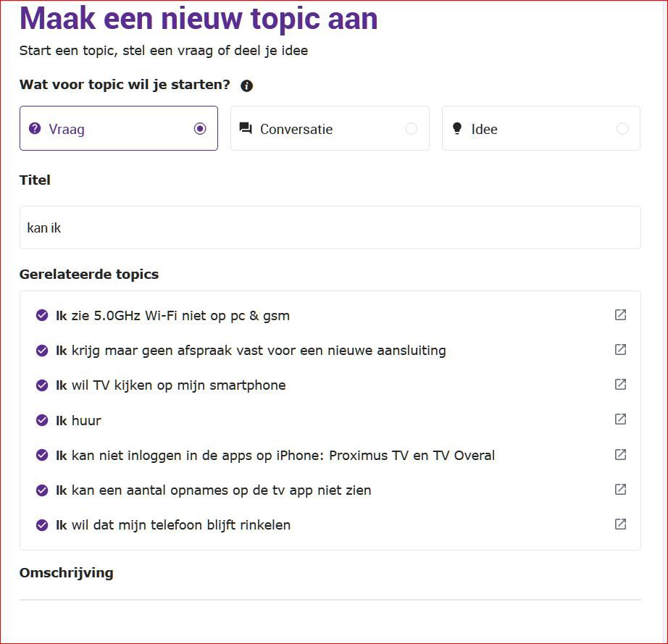
Task: Open external link icon for Ik huur topic
Action: (620, 419)
